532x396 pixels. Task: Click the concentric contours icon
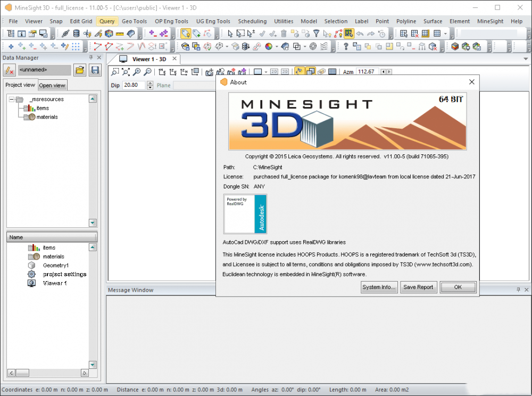click(x=313, y=46)
